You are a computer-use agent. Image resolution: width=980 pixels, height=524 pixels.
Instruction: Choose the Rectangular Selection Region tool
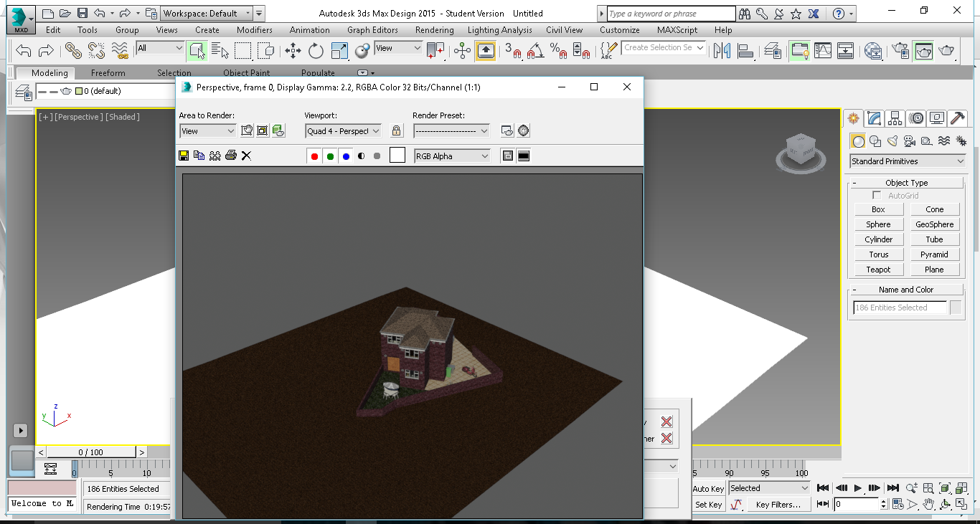point(243,50)
